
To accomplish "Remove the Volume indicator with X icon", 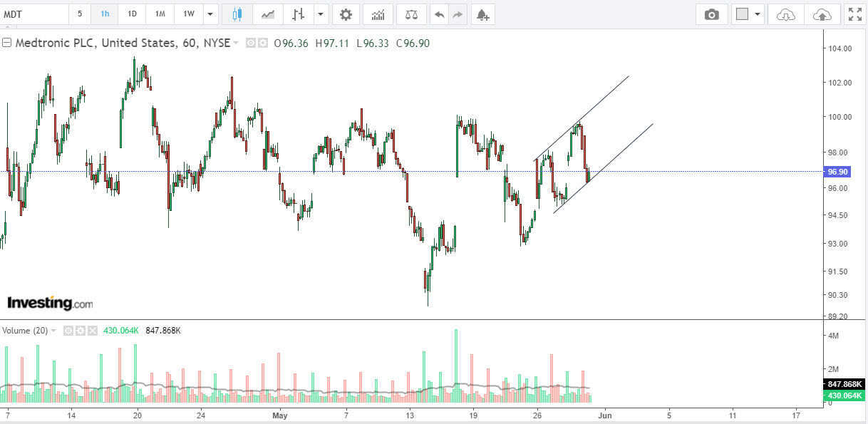I will tap(92, 331).
